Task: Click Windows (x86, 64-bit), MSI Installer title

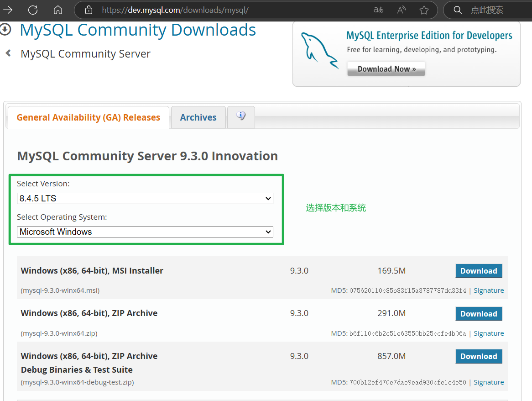Action: [x=92, y=271]
